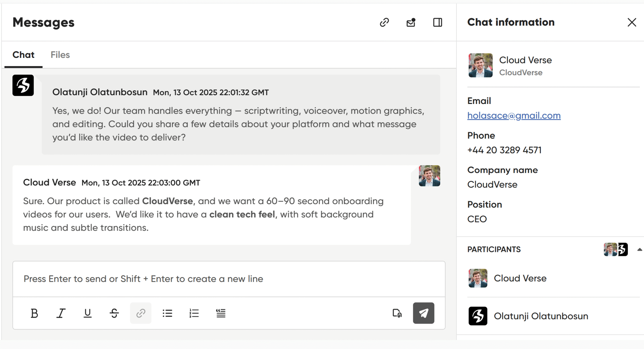The image size is (644, 349).
Task: Click Olatunji Olatunbosun in participants list
Action: pos(541,316)
